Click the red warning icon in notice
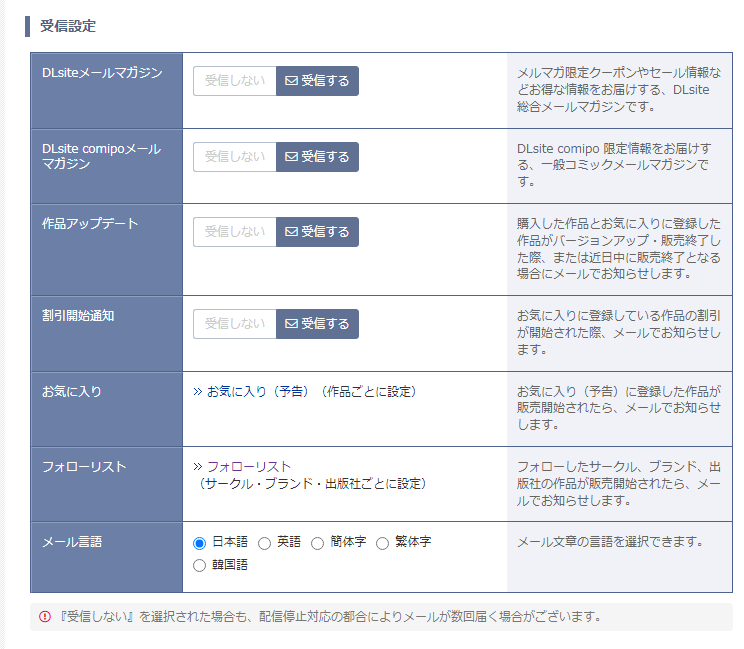Screen dimensions: 744x649 point(44,617)
